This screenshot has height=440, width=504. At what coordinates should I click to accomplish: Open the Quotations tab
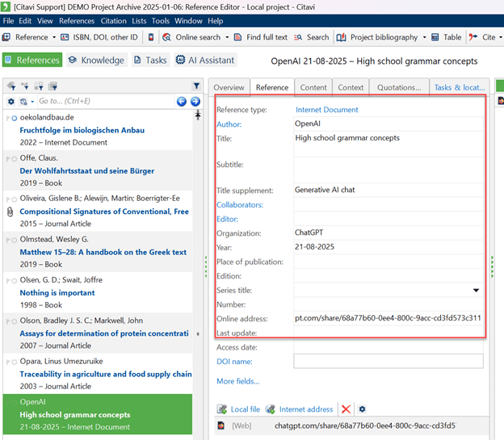(399, 87)
